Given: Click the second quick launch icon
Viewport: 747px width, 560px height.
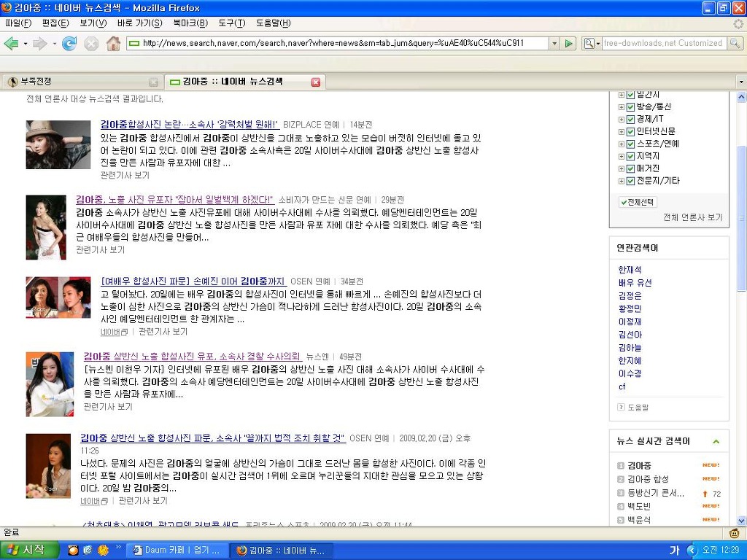Looking at the screenshot, I should pos(88,551).
